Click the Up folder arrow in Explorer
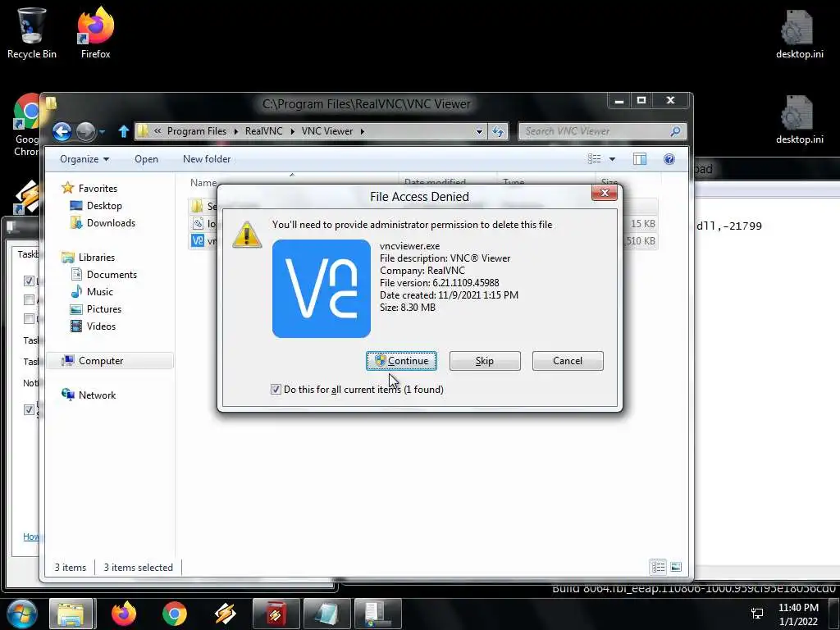The height and width of the screenshot is (630, 840). 124,131
